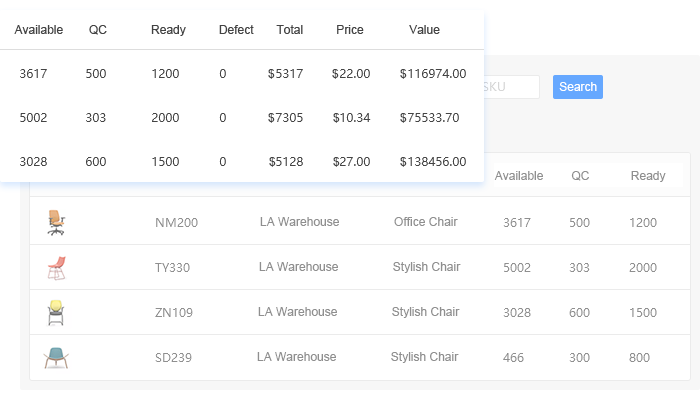Click the Ready header in lower table
The image size is (700, 400).
[648, 176]
